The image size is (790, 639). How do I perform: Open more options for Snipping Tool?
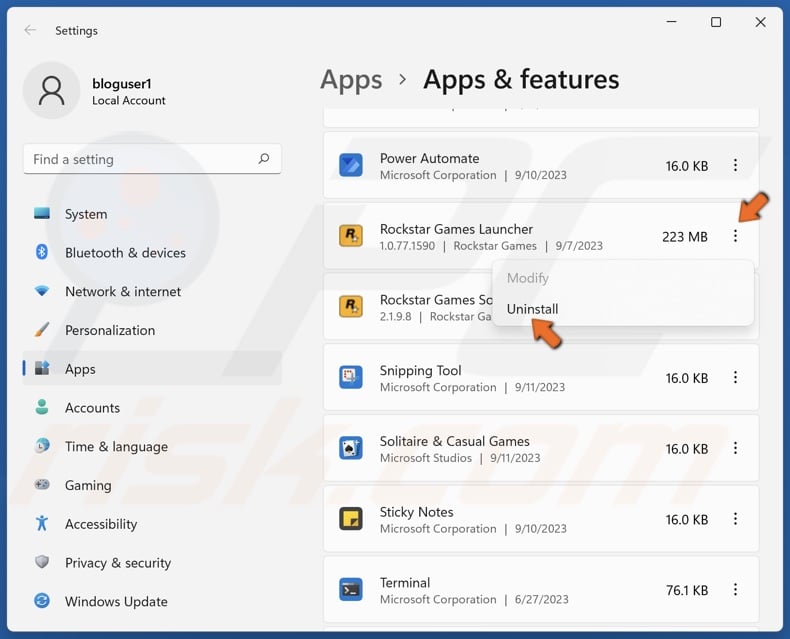735,377
